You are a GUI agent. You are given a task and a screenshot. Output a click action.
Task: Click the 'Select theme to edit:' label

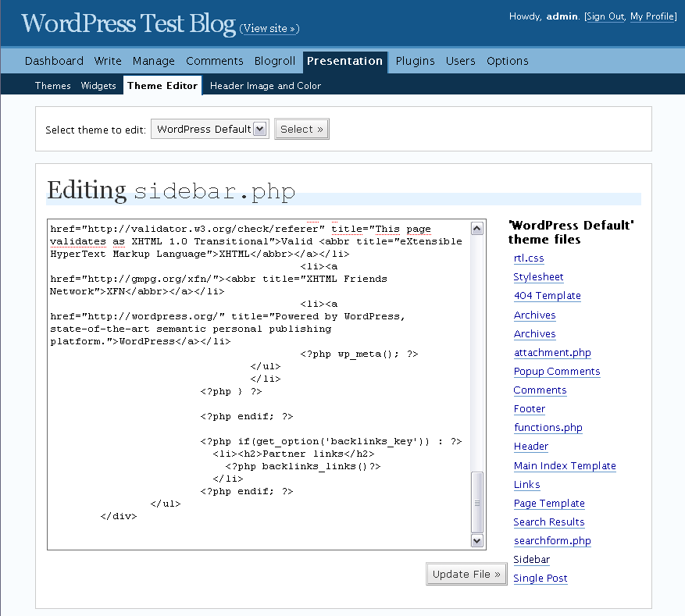point(95,130)
